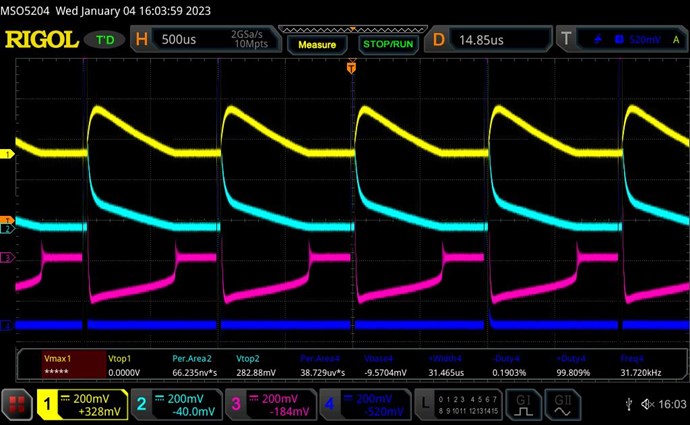Screen dimensions: 690x425
Task: Open the delay D 14.85us setting
Action: click(488, 40)
